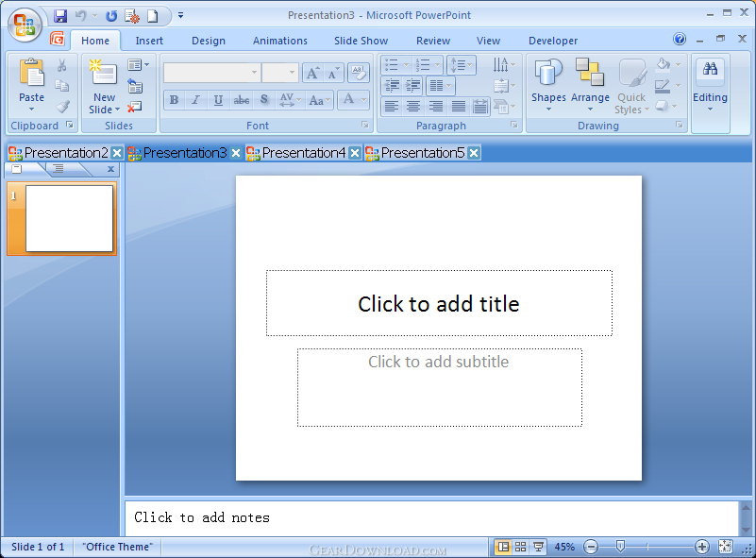
Task: Click the Zoom Out minus button
Action: (x=591, y=547)
